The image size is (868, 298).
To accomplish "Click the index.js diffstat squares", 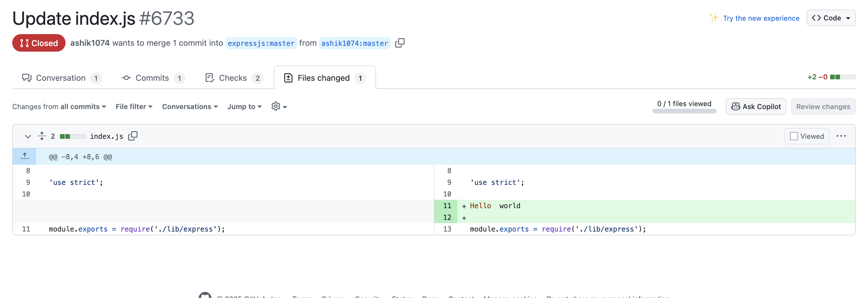I will (73, 136).
